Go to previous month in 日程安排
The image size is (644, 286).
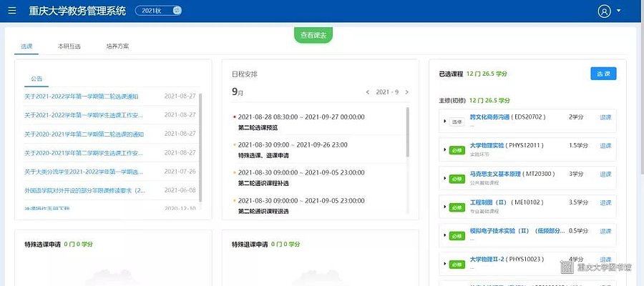click(x=368, y=92)
